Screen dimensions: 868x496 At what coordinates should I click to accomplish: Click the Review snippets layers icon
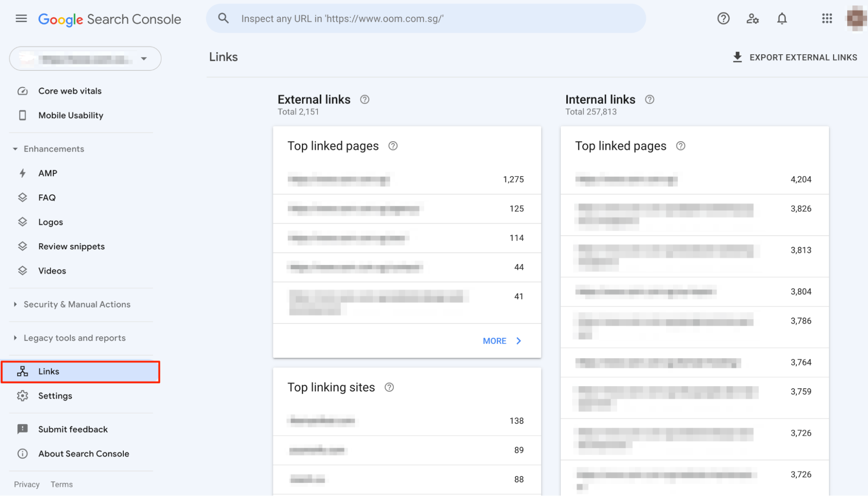click(x=23, y=246)
